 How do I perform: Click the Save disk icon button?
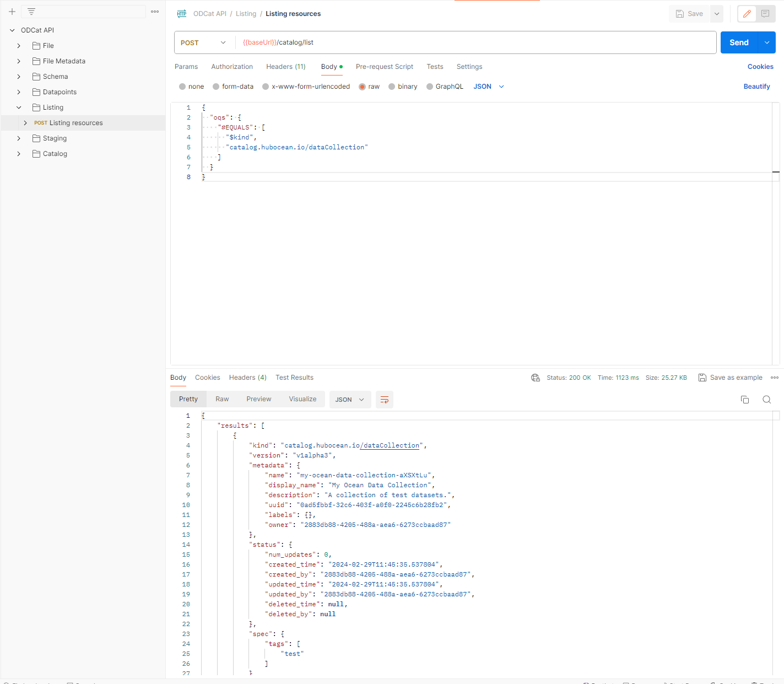(x=689, y=14)
